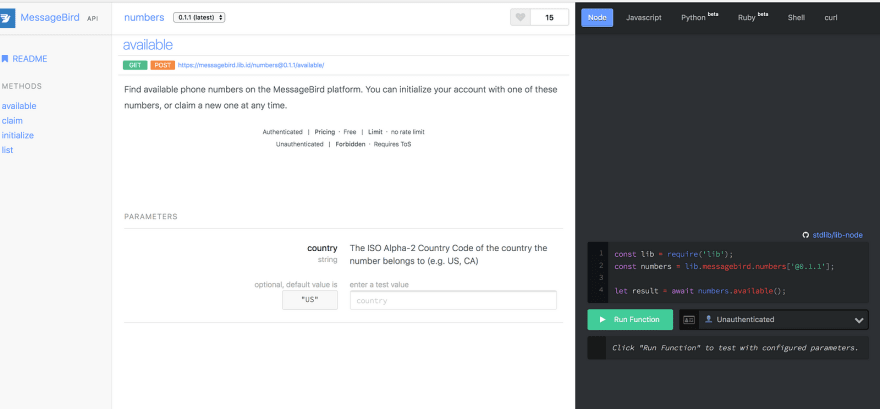Click the heart favorite icon
Viewport: 880px width, 409px height.
click(520, 17)
